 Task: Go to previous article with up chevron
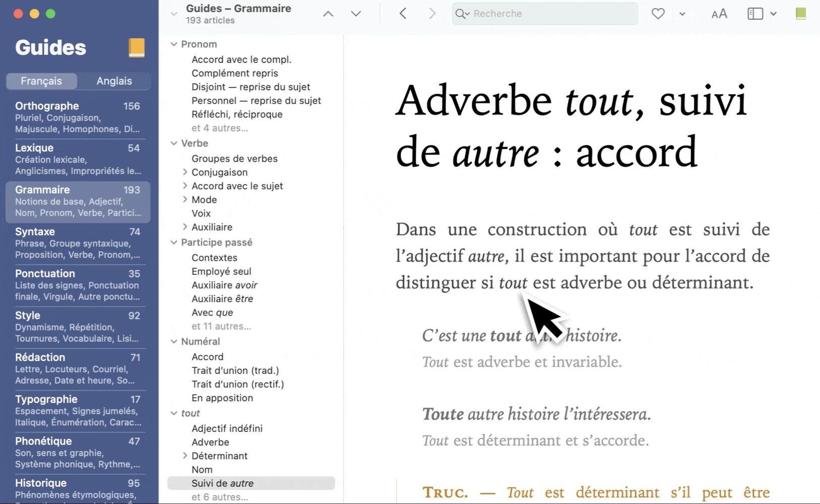328,14
